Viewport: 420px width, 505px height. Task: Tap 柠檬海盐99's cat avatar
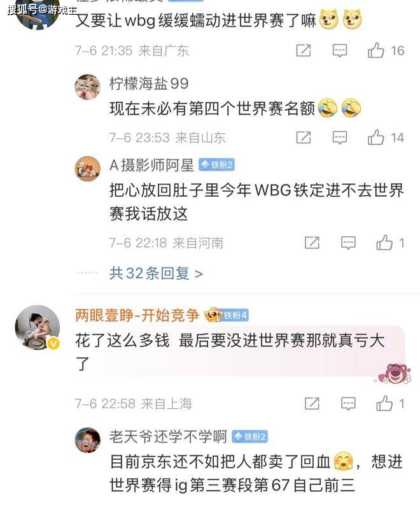pyautogui.click(x=88, y=87)
